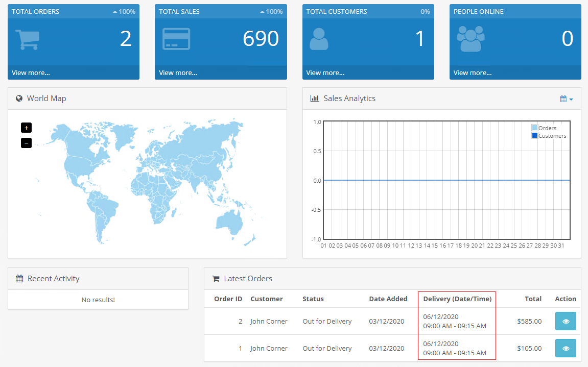Click the $585.00 total cell
The image size is (588, 367).
tap(529, 321)
